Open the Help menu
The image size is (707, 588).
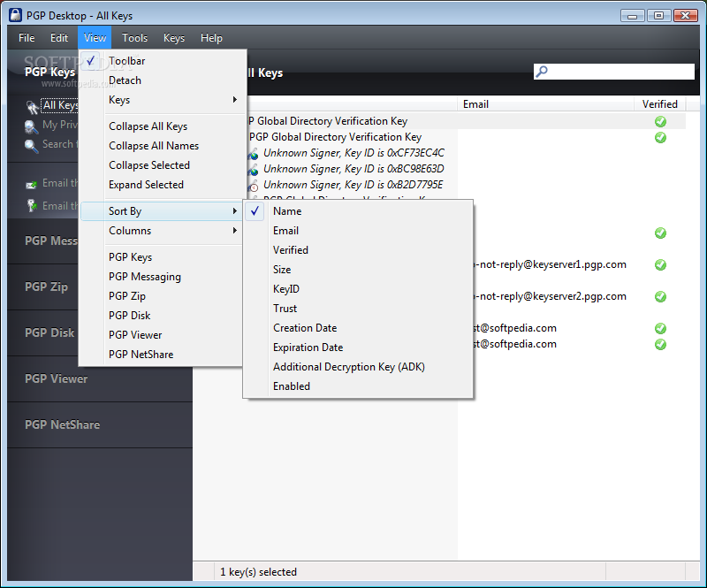click(x=211, y=38)
